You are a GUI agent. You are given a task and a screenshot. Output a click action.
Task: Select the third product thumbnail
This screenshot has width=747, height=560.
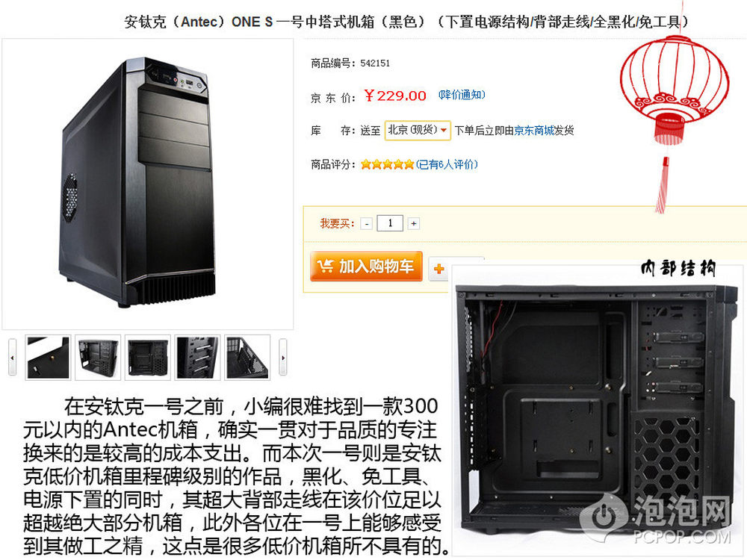pyautogui.click(x=148, y=357)
